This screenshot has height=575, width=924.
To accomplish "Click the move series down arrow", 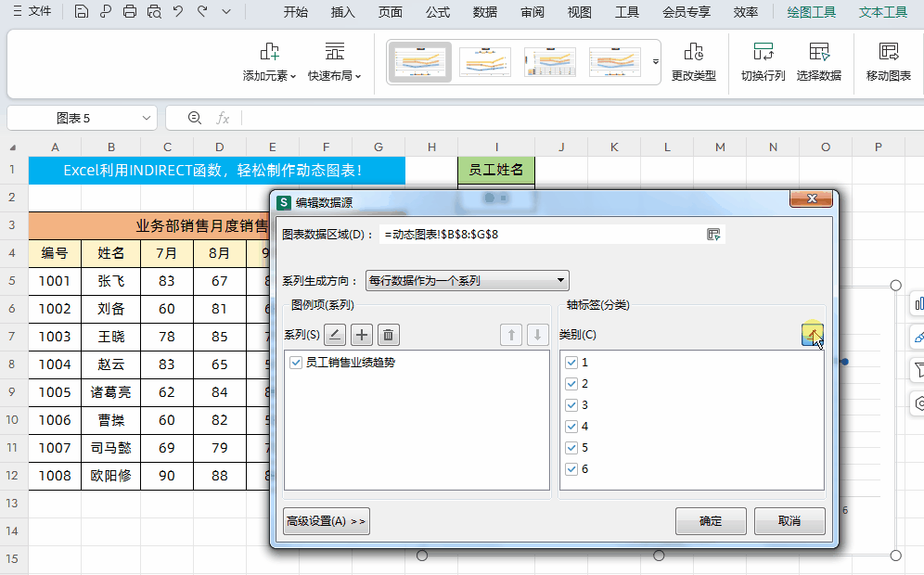I will point(537,335).
